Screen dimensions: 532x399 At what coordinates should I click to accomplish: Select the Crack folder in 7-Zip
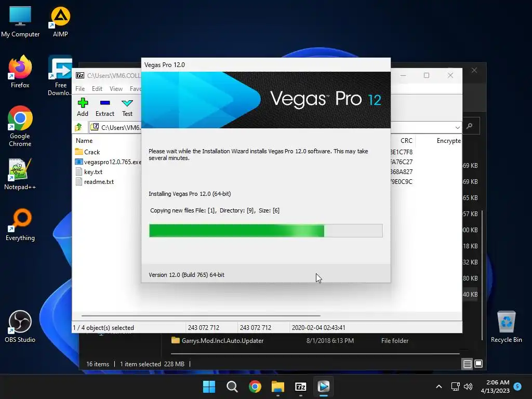coord(87,152)
